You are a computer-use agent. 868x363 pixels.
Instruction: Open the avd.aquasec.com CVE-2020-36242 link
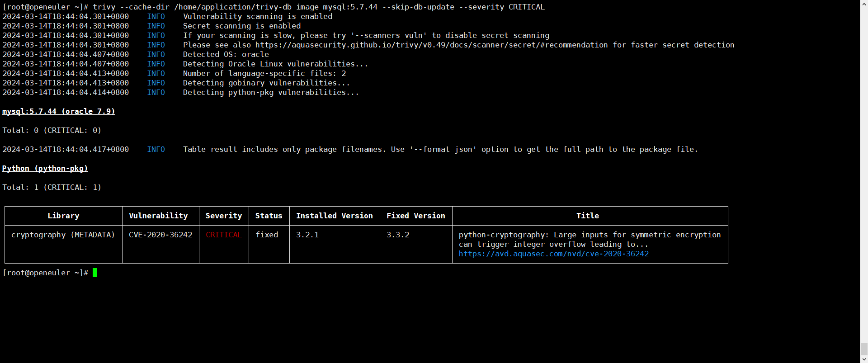point(553,254)
